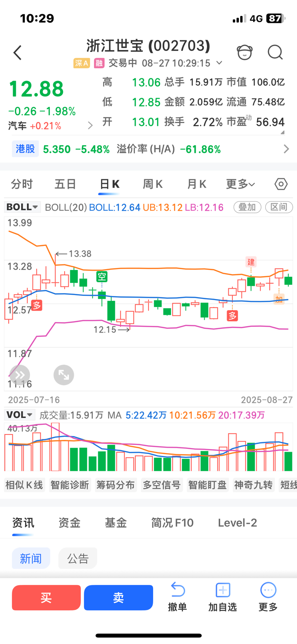The image size is (297, 644).
Task: Open the Level-2 tab
Action: pyautogui.click(x=237, y=523)
